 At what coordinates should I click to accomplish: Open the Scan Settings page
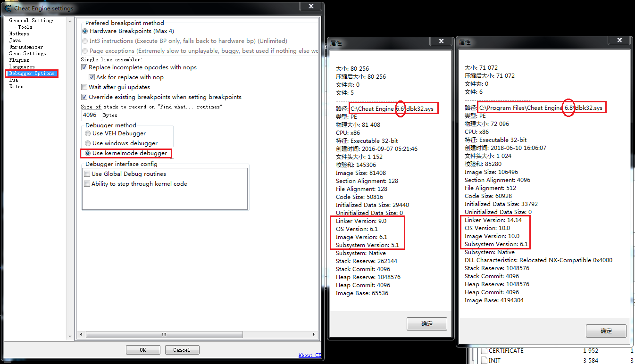[27, 53]
